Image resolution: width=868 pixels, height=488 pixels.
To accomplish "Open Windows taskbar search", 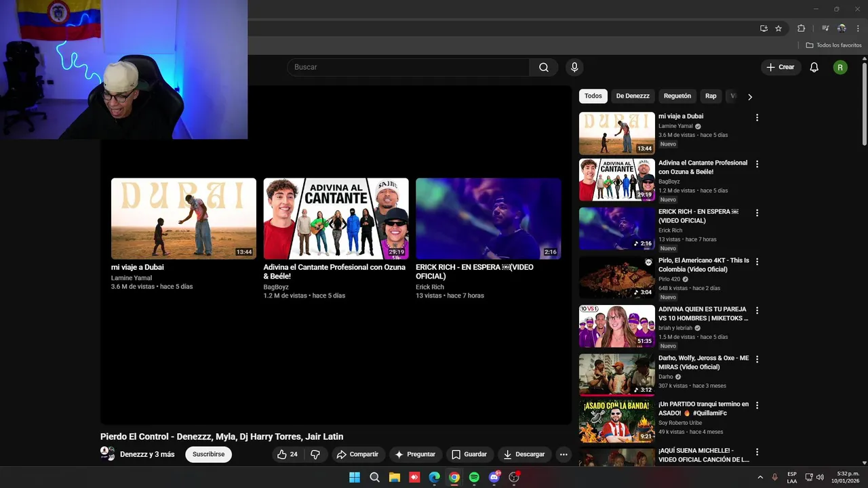I will [374, 477].
